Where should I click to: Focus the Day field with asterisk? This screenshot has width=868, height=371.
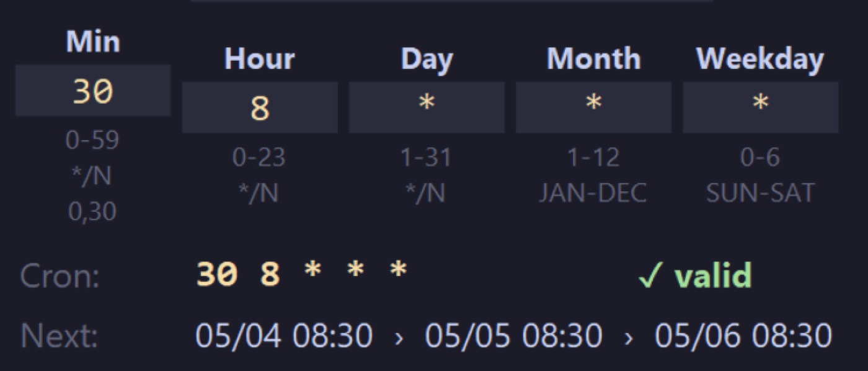click(427, 108)
